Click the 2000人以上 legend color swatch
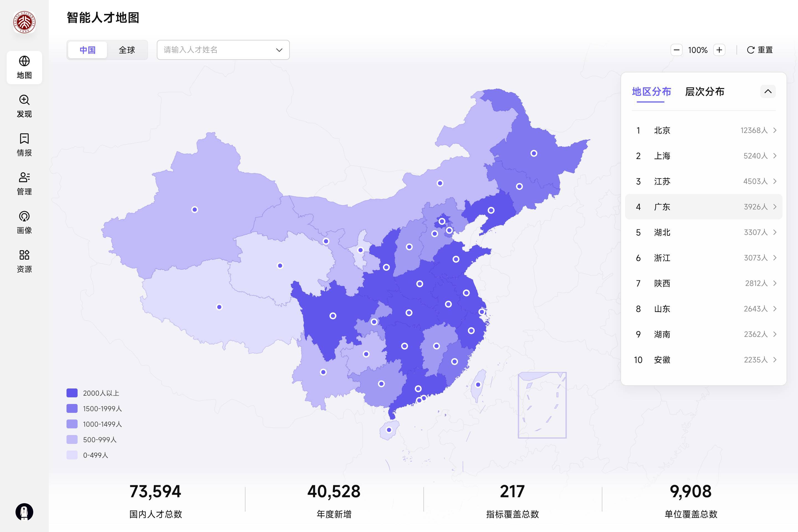Viewport: 798px width, 532px height. [x=72, y=393]
